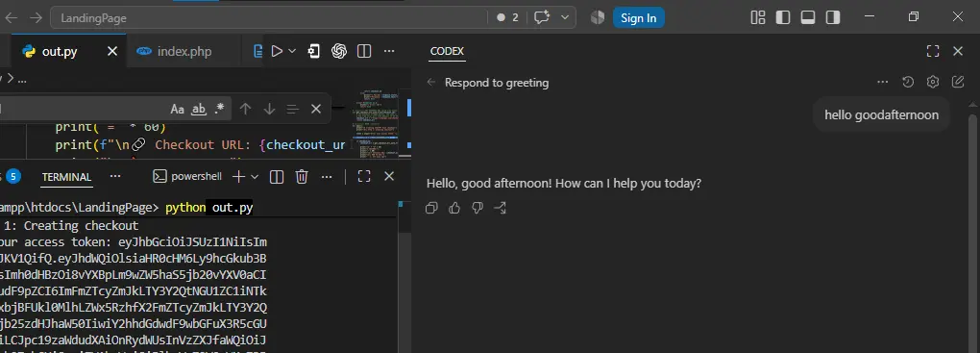This screenshot has width=980, height=353.
Task: Create a new terminal with plus icon
Action: (x=238, y=177)
